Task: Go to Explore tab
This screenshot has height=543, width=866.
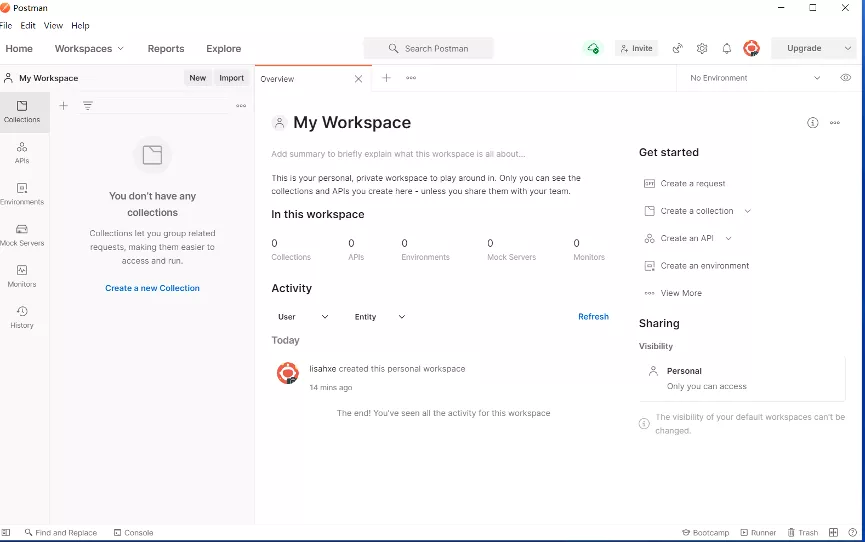Action: pos(224,49)
